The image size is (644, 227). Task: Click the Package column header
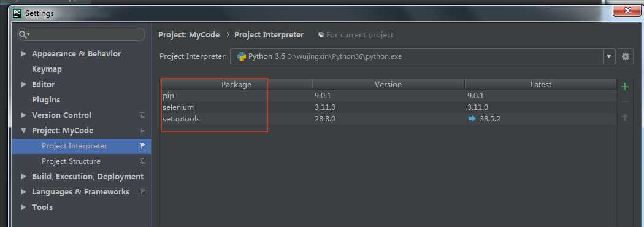(236, 85)
